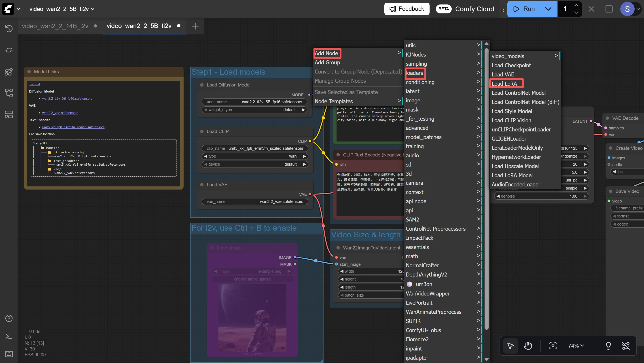Toggle link visibility icon
The image size is (644, 363).
tap(626, 346)
